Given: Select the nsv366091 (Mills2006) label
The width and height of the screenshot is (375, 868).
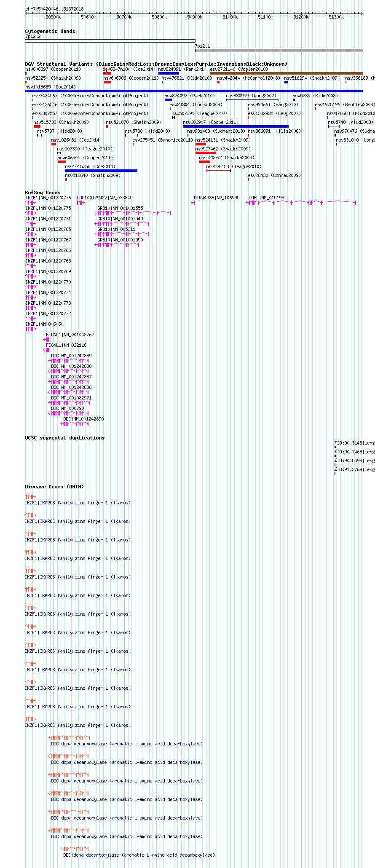Looking at the screenshot, I should point(274,131).
